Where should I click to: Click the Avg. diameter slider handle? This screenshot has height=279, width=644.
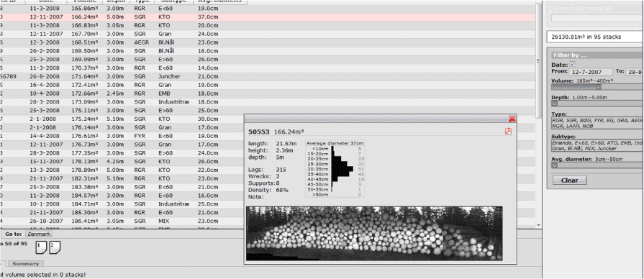pyautogui.click(x=555, y=165)
